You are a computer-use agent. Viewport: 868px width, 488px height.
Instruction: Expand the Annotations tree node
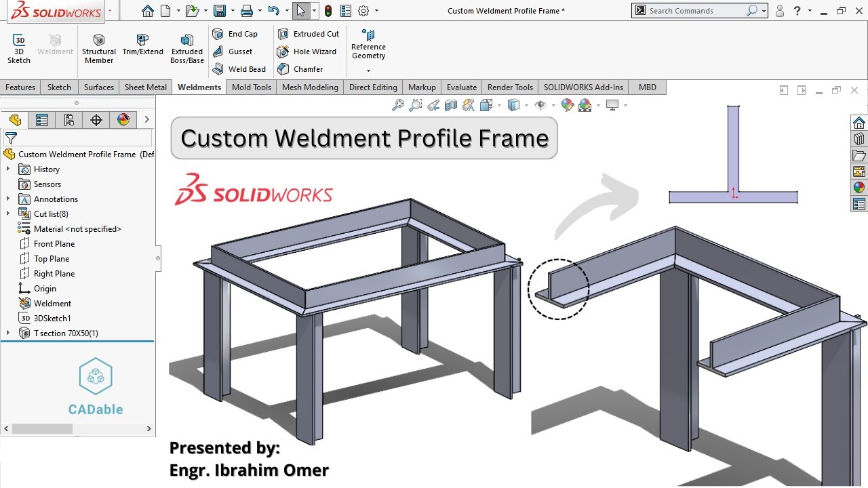pyautogui.click(x=8, y=199)
